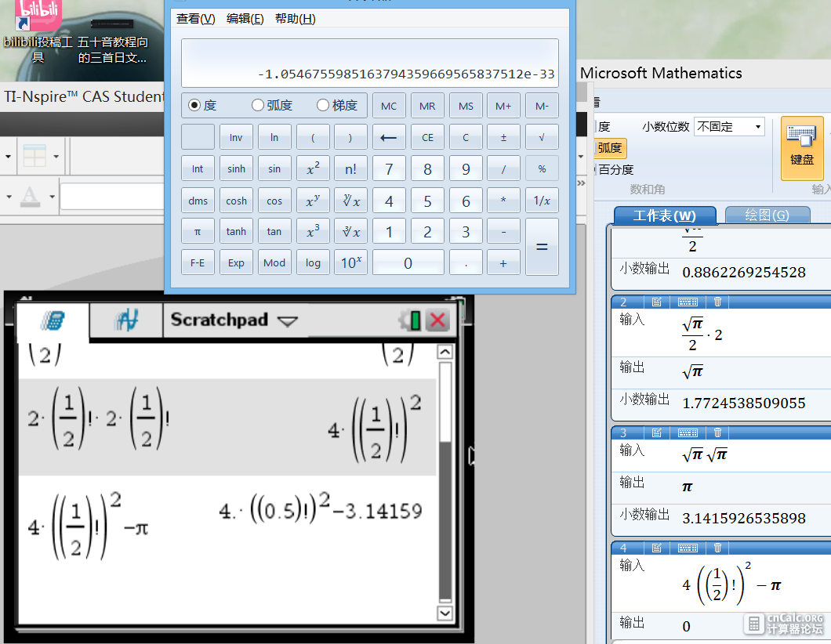Image resolution: width=831 pixels, height=644 pixels.
Task: Edit worksheet entry 3 with pencil icon
Action: click(657, 432)
